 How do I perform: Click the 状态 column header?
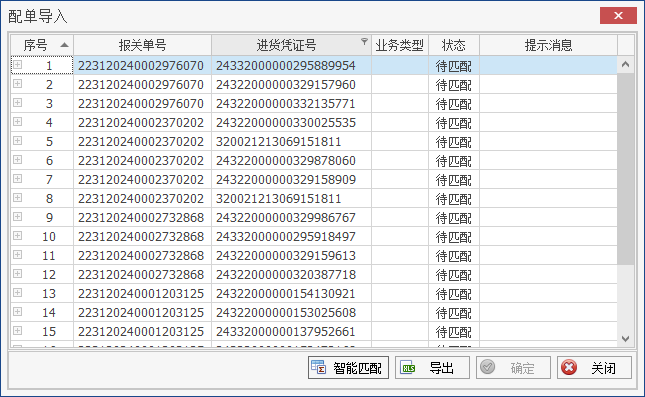(x=454, y=45)
